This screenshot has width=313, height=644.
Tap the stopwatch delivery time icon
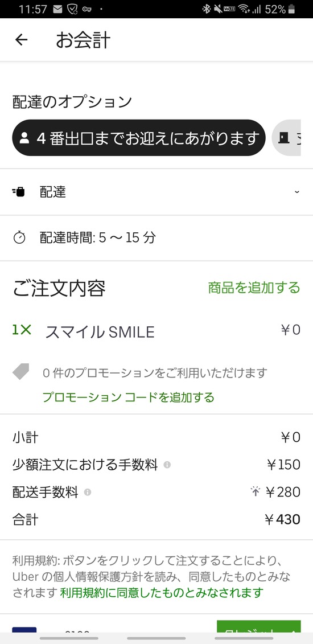(19, 237)
